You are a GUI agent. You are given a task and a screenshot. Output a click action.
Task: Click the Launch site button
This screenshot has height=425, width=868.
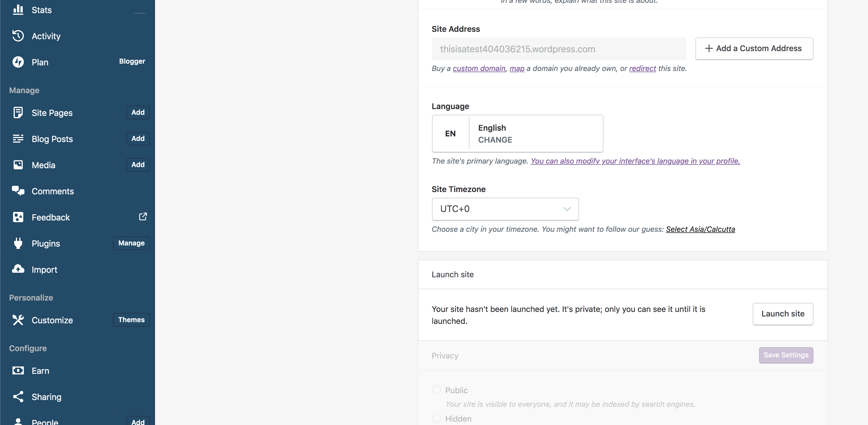[783, 314]
